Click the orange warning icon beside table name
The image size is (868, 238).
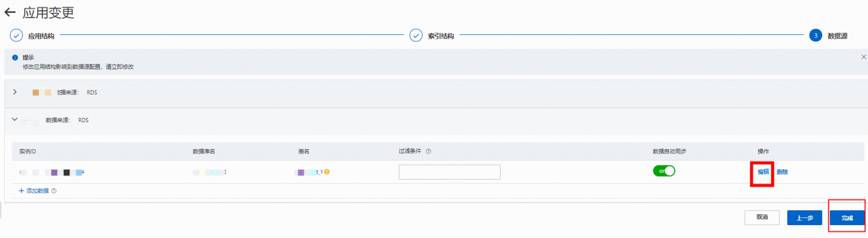327,172
